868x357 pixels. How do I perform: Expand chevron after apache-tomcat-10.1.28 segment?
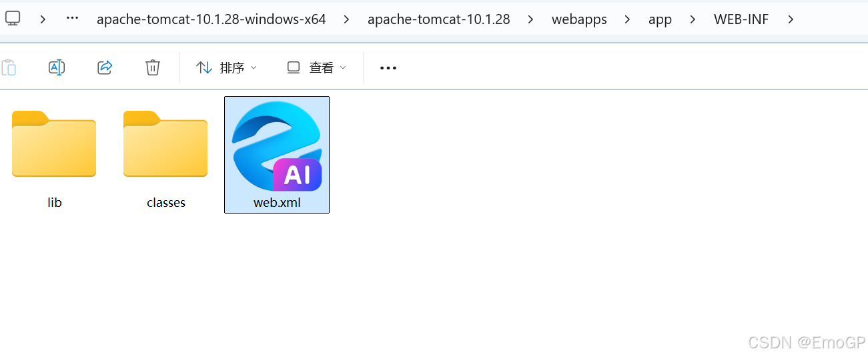pyautogui.click(x=530, y=19)
